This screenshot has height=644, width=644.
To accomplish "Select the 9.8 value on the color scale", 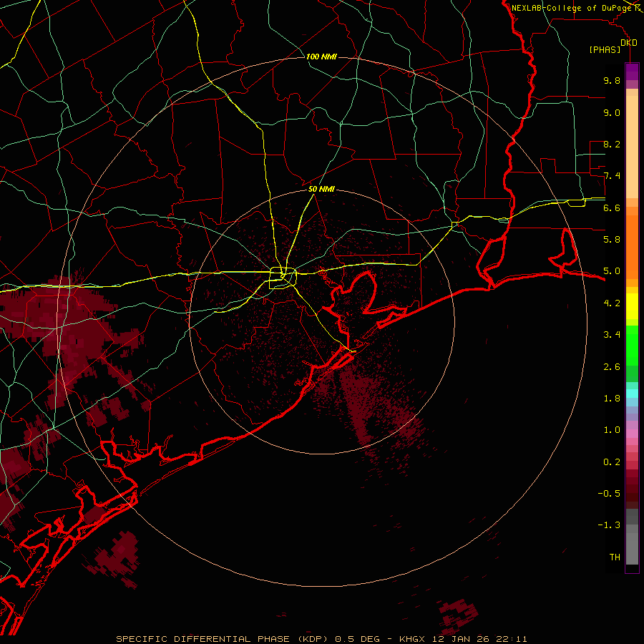I will 612,80.
